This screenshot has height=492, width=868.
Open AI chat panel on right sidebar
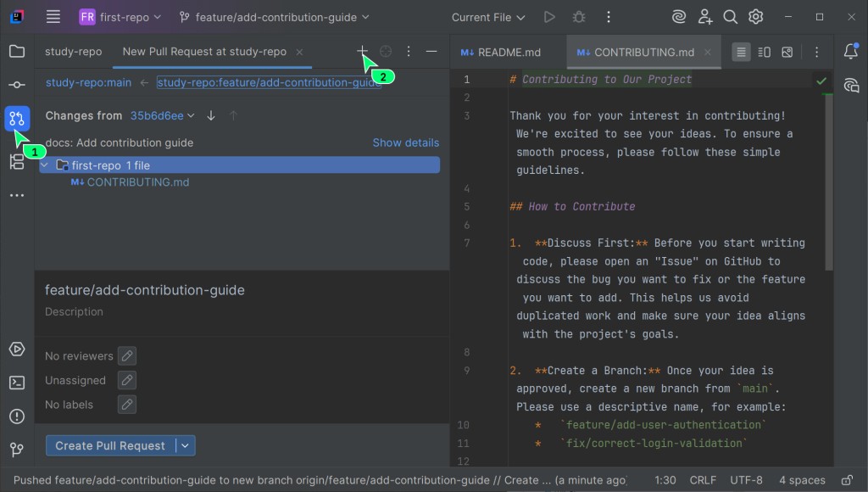pyautogui.click(x=851, y=86)
